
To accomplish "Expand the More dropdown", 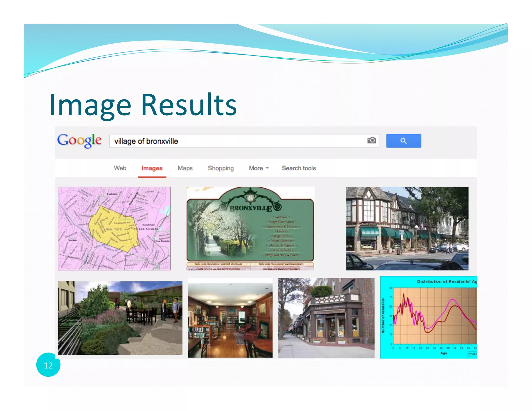I will coord(259,168).
